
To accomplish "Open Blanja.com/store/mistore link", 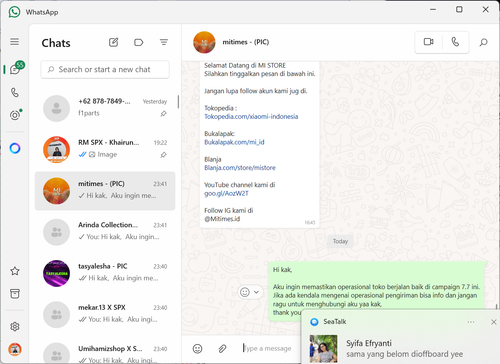I will click(x=240, y=168).
